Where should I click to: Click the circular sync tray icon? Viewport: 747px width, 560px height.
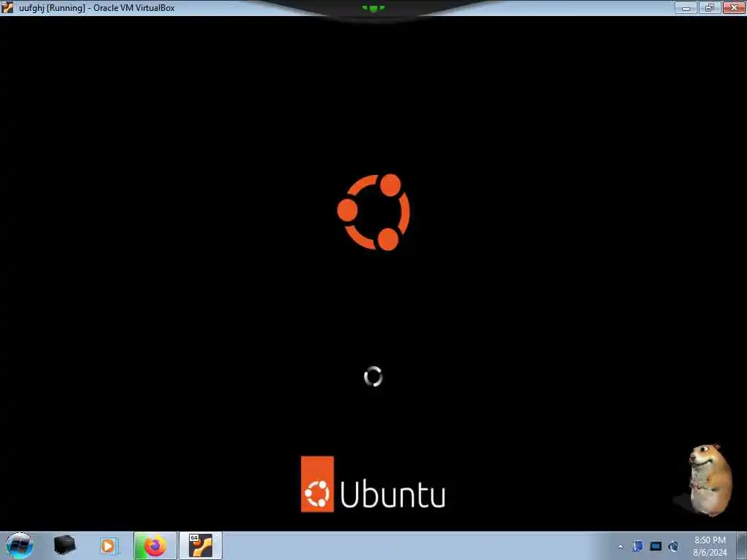click(673, 546)
